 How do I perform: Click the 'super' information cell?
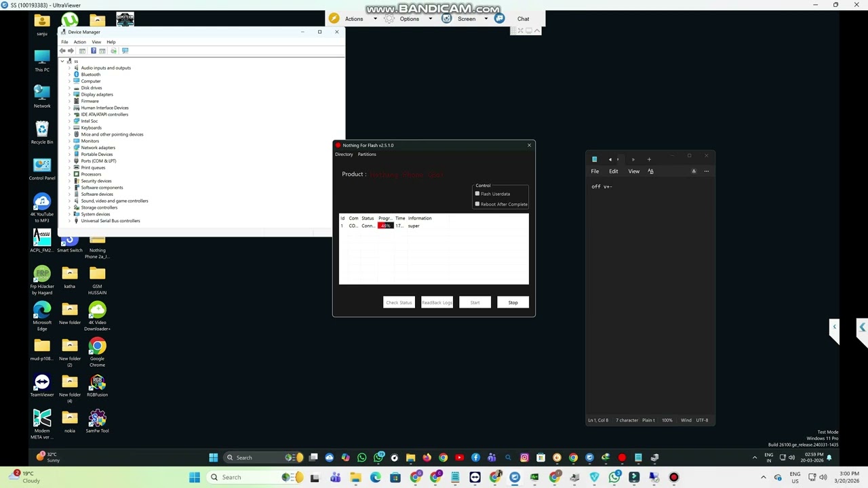(414, 226)
